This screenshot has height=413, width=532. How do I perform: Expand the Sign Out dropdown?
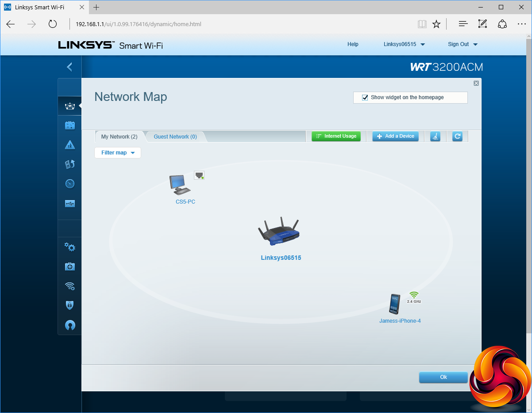(463, 44)
